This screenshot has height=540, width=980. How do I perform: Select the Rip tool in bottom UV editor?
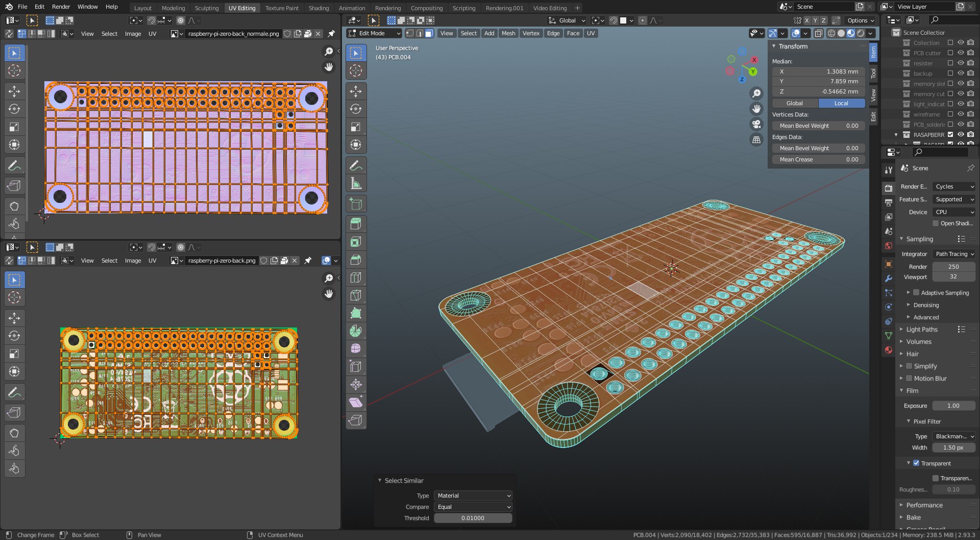(x=14, y=412)
